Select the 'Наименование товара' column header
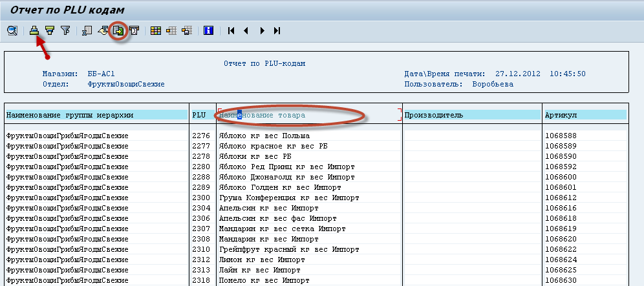 (309, 116)
